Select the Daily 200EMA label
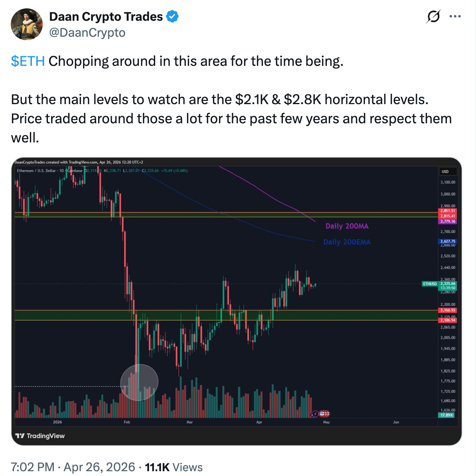The width and height of the screenshot is (476, 476). [x=347, y=242]
